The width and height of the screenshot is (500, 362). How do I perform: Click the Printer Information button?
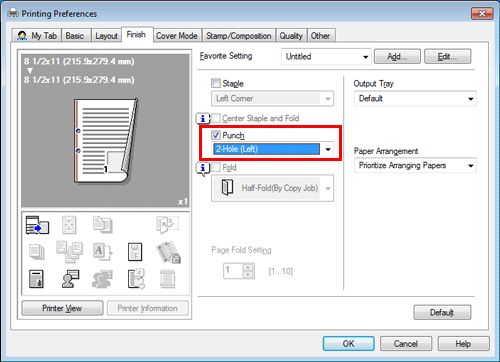coord(148,308)
